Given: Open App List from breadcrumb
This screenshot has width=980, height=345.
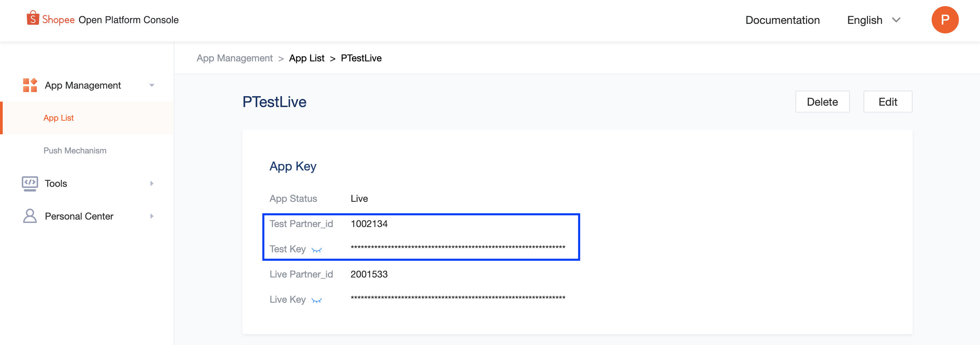Looking at the screenshot, I should pyautogui.click(x=306, y=58).
